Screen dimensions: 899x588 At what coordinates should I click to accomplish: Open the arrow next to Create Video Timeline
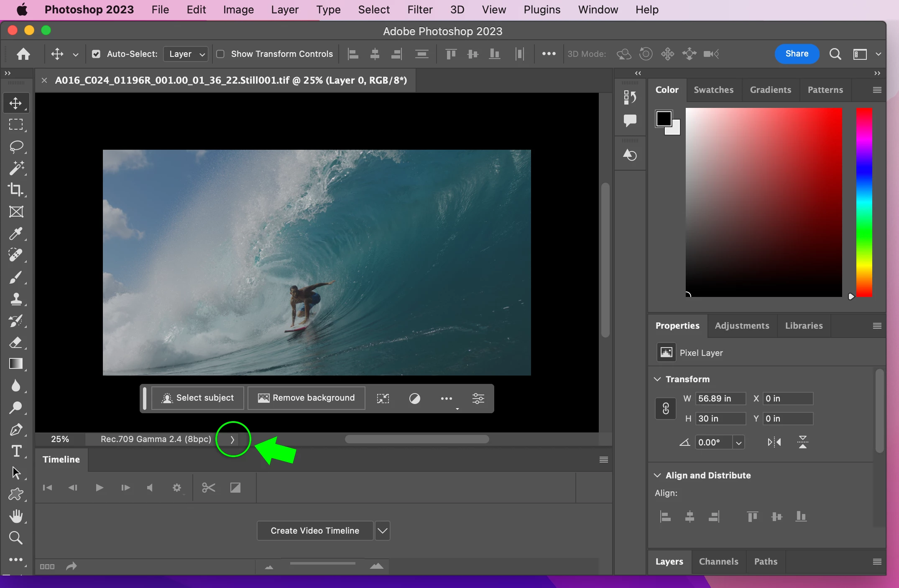point(382,531)
